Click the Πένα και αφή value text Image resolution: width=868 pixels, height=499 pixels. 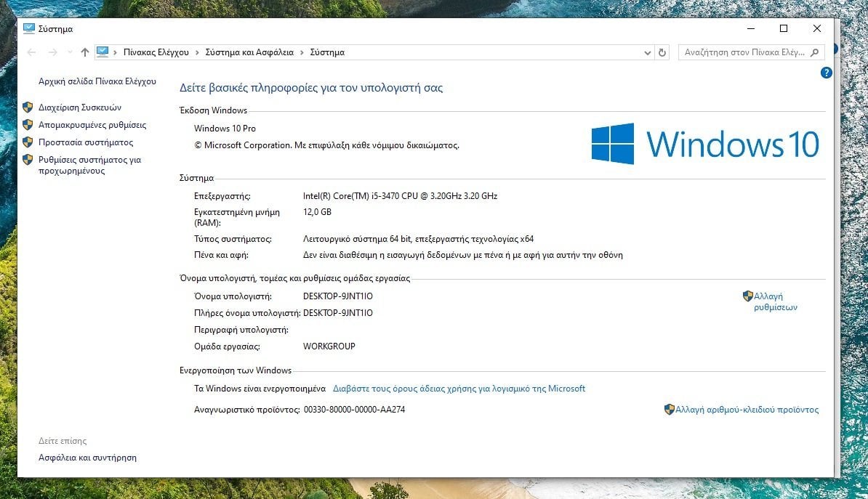coord(463,255)
